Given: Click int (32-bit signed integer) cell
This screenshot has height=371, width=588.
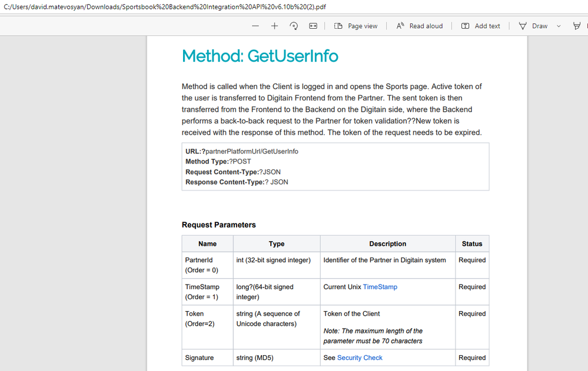Looking at the screenshot, I should tap(277, 265).
